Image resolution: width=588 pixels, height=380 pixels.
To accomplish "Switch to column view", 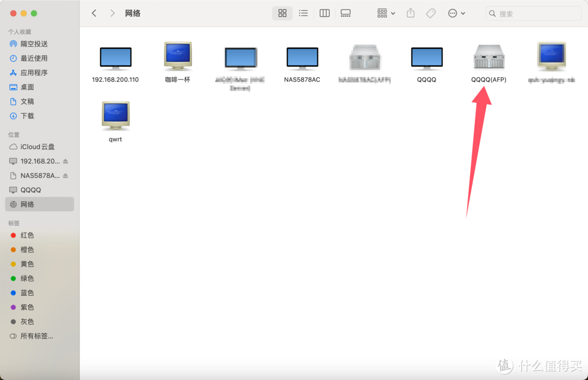I will coord(324,14).
